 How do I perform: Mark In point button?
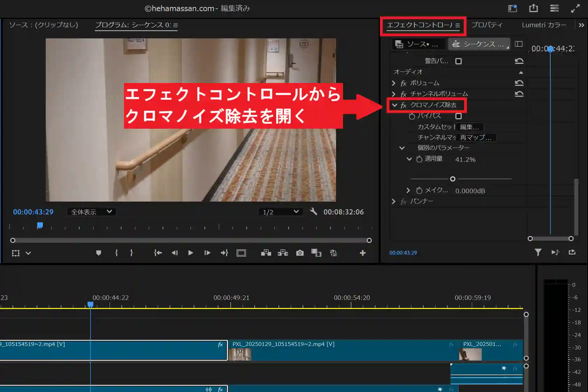tap(117, 253)
